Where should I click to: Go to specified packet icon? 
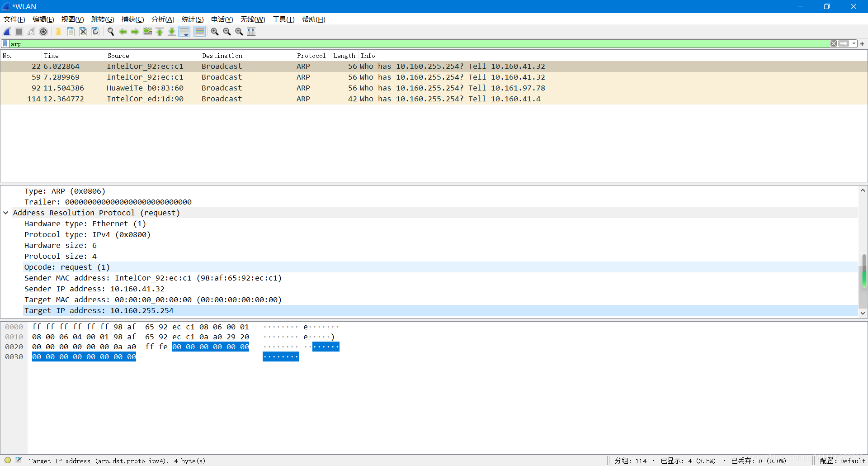(147, 32)
